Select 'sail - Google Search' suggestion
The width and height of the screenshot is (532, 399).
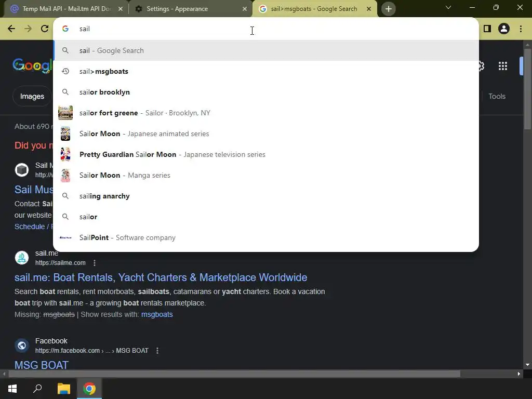[x=266, y=50]
